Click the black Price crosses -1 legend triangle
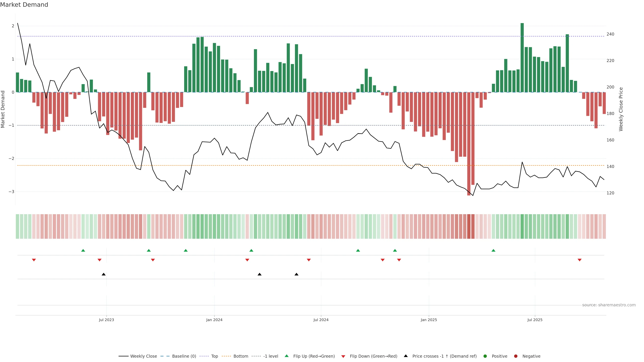 [406, 356]
